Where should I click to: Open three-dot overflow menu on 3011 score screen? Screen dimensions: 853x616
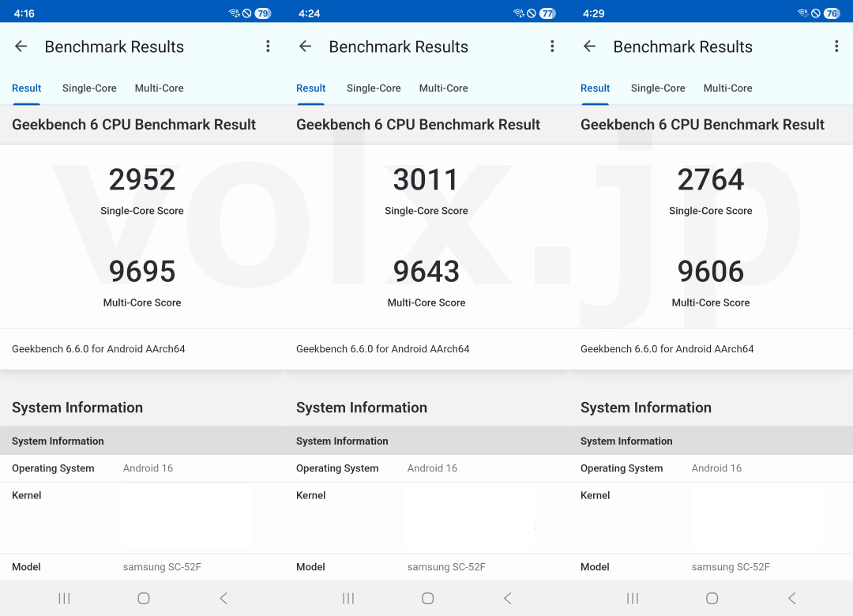[552, 47]
